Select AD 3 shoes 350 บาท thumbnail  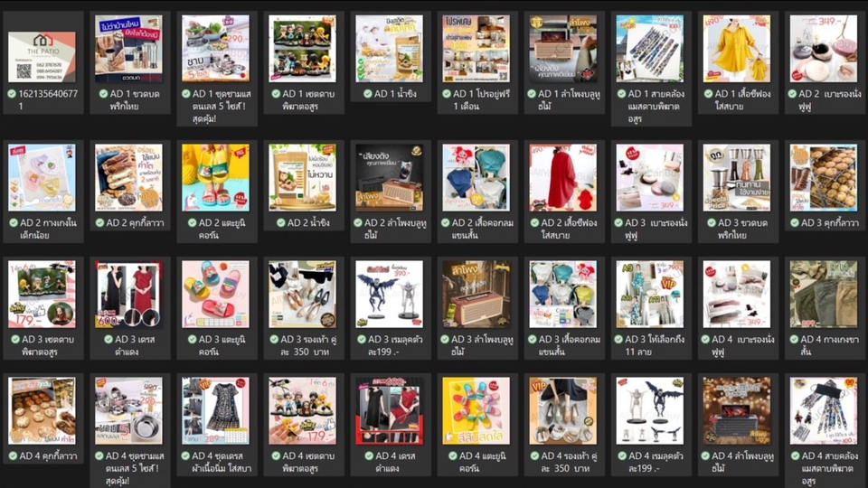(x=302, y=295)
